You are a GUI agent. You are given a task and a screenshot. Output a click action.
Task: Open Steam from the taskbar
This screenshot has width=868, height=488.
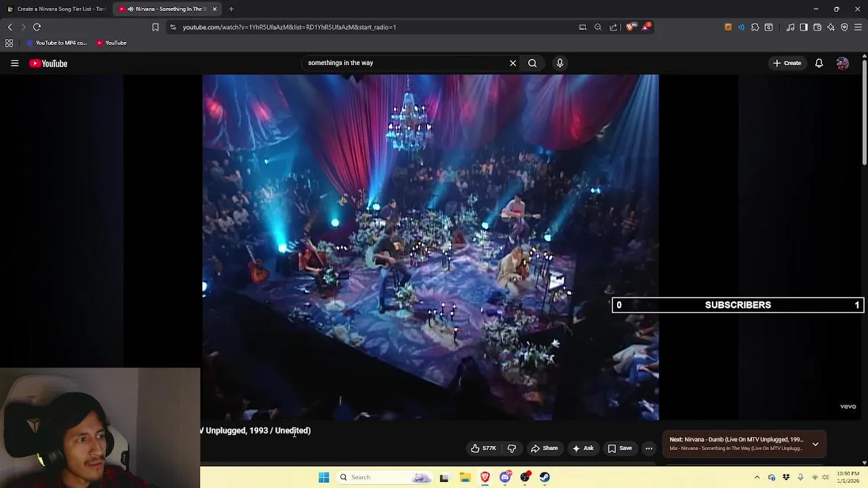coord(545,477)
